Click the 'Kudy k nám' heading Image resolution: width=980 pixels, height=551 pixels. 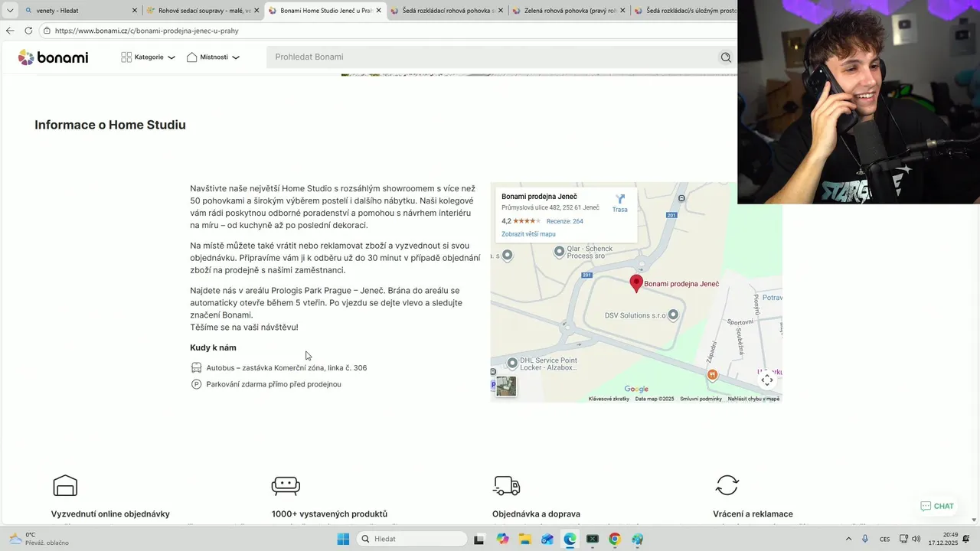pyautogui.click(x=213, y=347)
